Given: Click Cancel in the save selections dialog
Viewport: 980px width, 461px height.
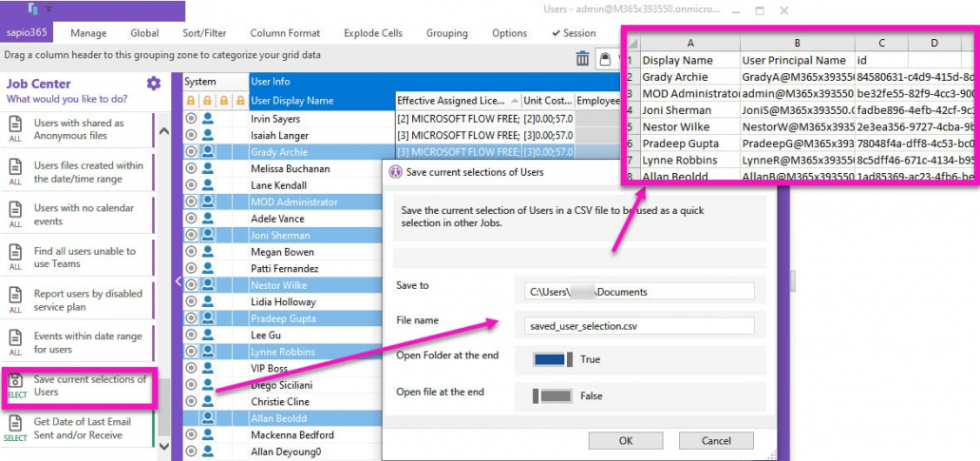Looking at the screenshot, I should click(716, 440).
